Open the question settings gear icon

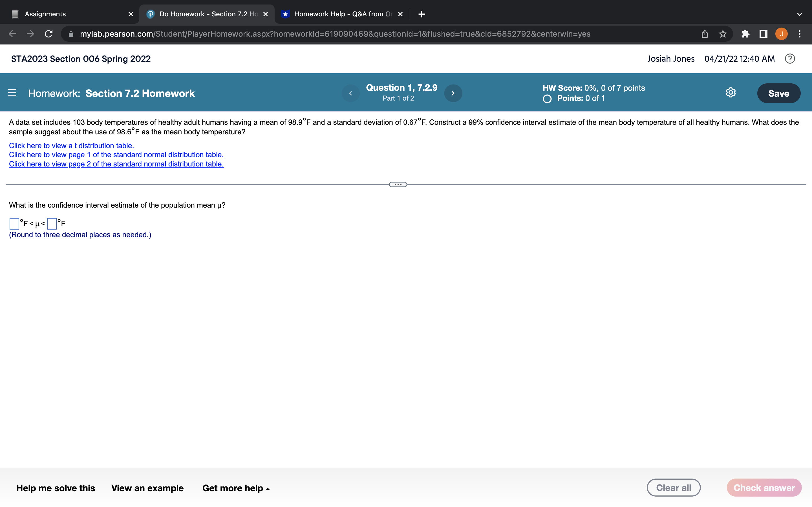pyautogui.click(x=730, y=93)
